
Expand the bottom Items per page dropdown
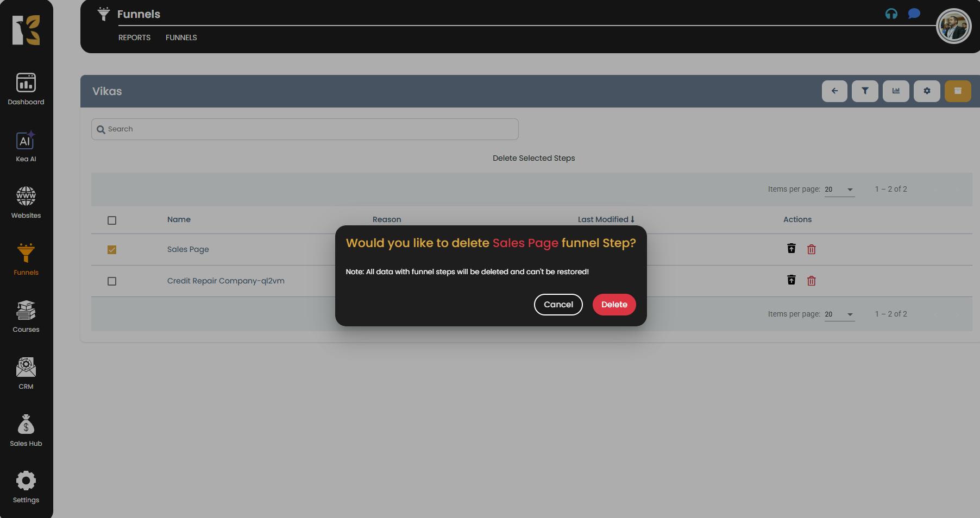pos(839,314)
